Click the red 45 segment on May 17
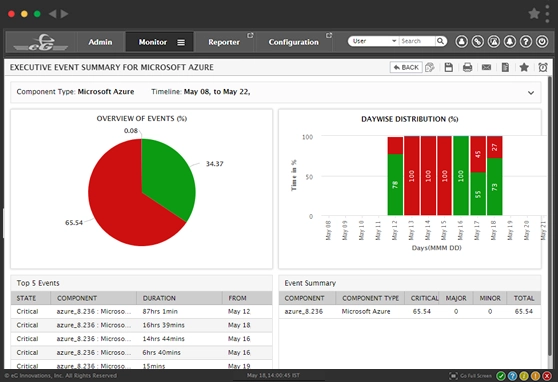 [478, 154]
